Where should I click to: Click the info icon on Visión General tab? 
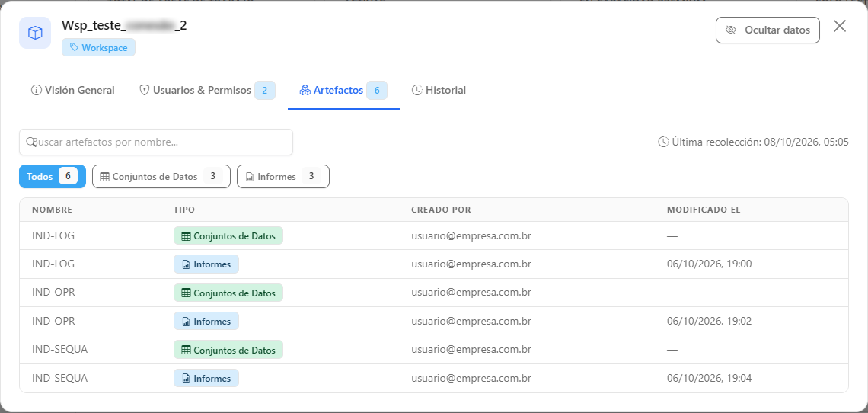(37, 90)
